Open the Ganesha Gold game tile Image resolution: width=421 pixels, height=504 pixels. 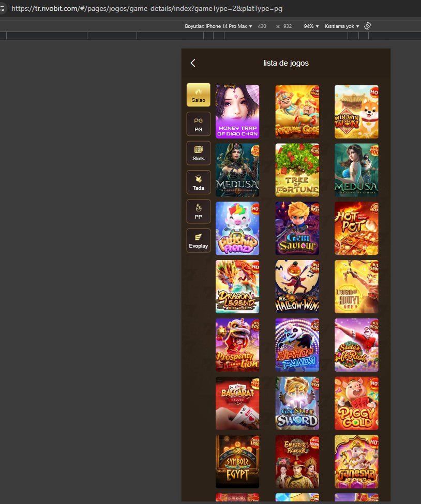click(356, 462)
